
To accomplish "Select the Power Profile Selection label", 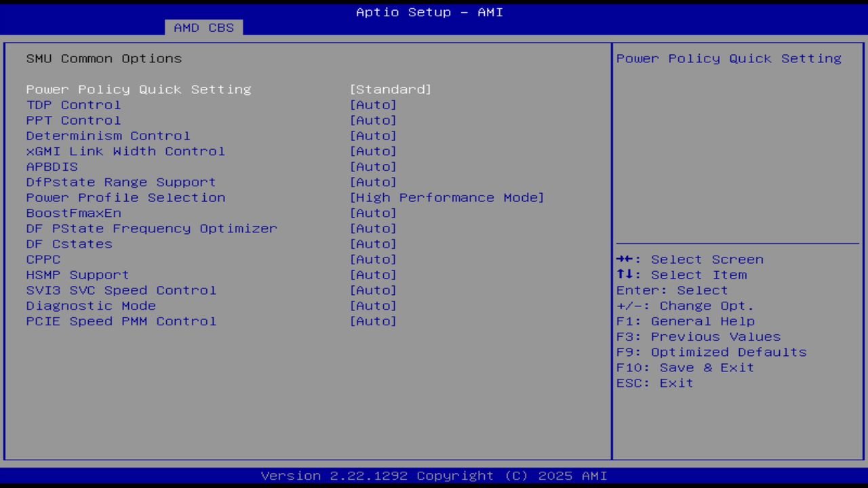I will click(125, 198).
